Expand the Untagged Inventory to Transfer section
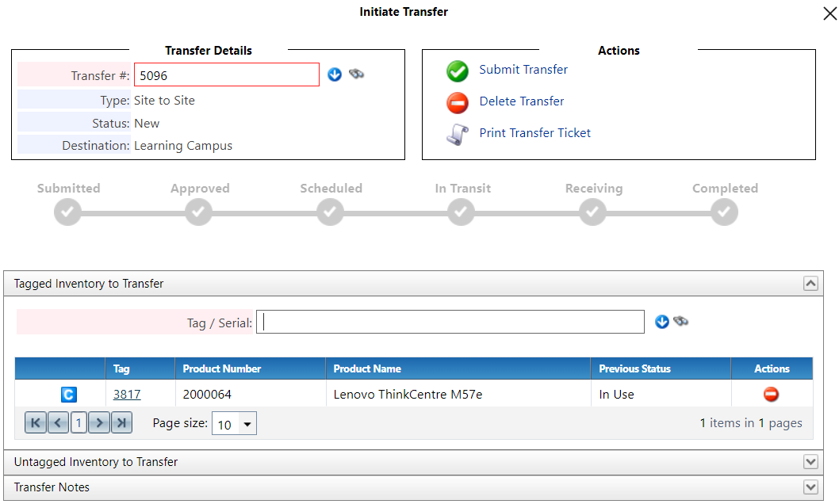 [810, 461]
